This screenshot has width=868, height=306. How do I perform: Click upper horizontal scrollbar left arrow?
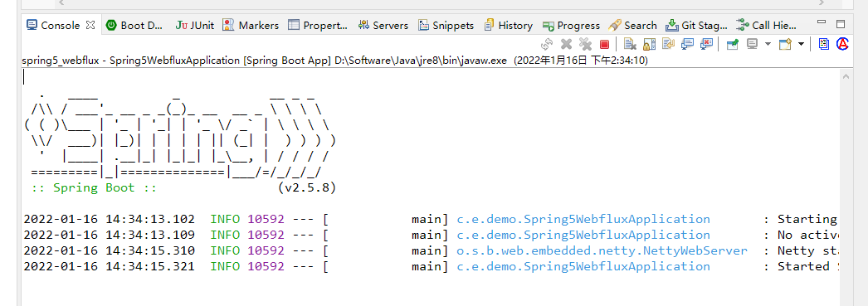61,2
